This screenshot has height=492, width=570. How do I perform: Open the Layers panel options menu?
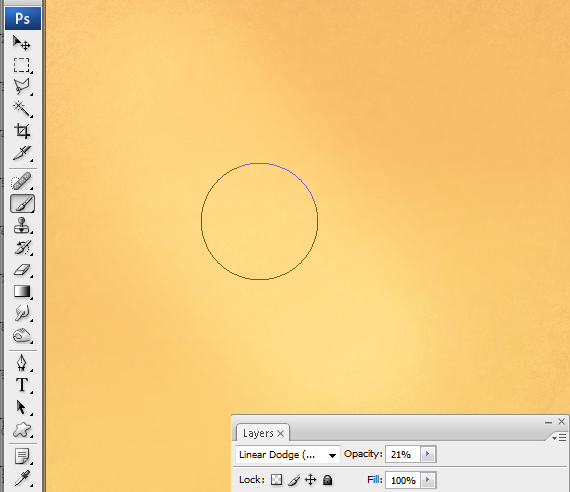pos(559,437)
